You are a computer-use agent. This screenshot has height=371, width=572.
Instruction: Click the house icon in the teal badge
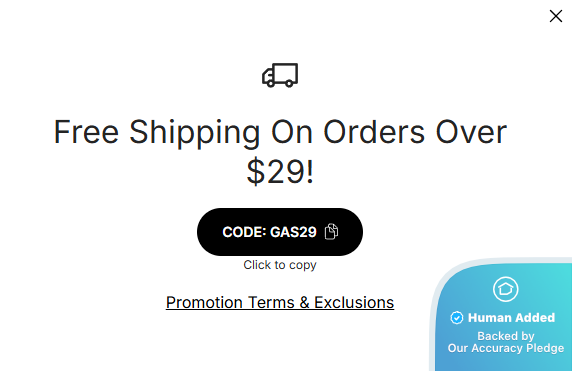click(506, 289)
